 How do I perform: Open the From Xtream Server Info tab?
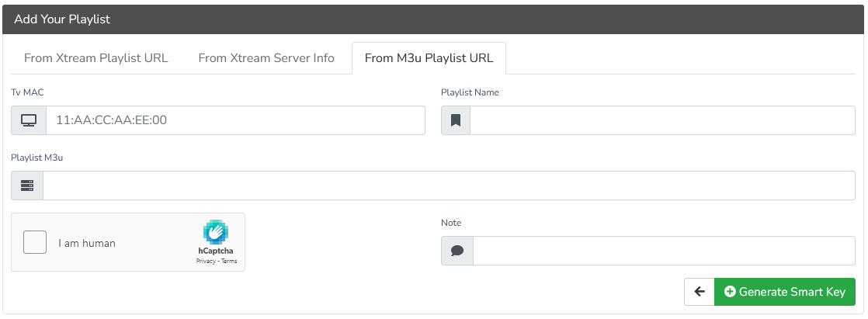[266, 58]
